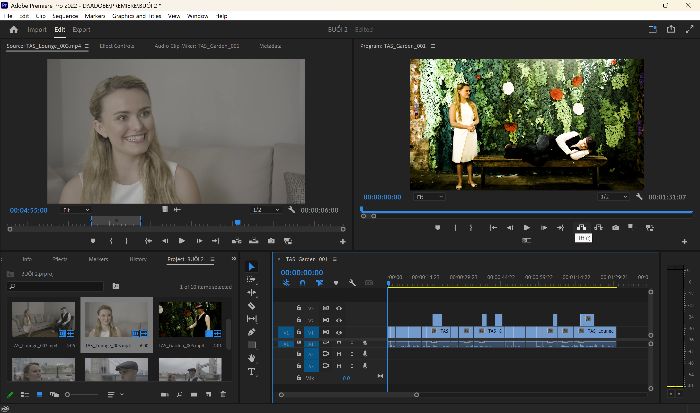
Task: Click Extract button in Program monitor
Action: 598,228
